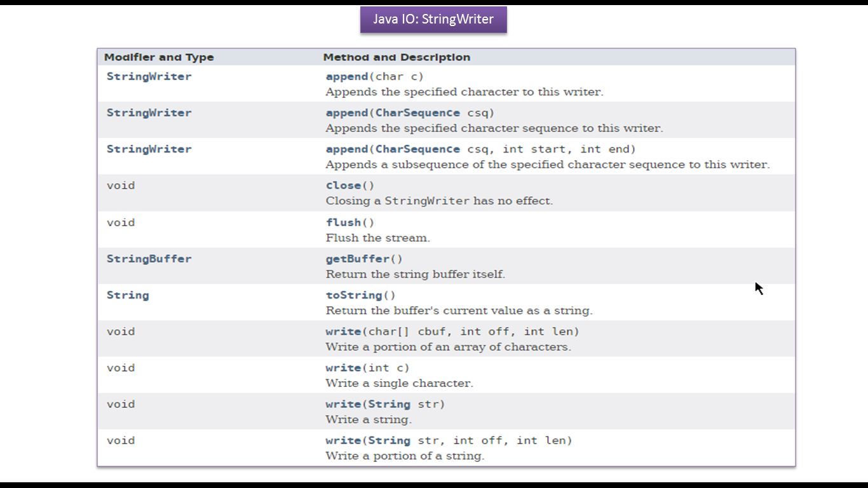Click the String parameter type in write(String str)
Image resolution: width=868 pixels, height=488 pixels.
[x=389, y=404]
